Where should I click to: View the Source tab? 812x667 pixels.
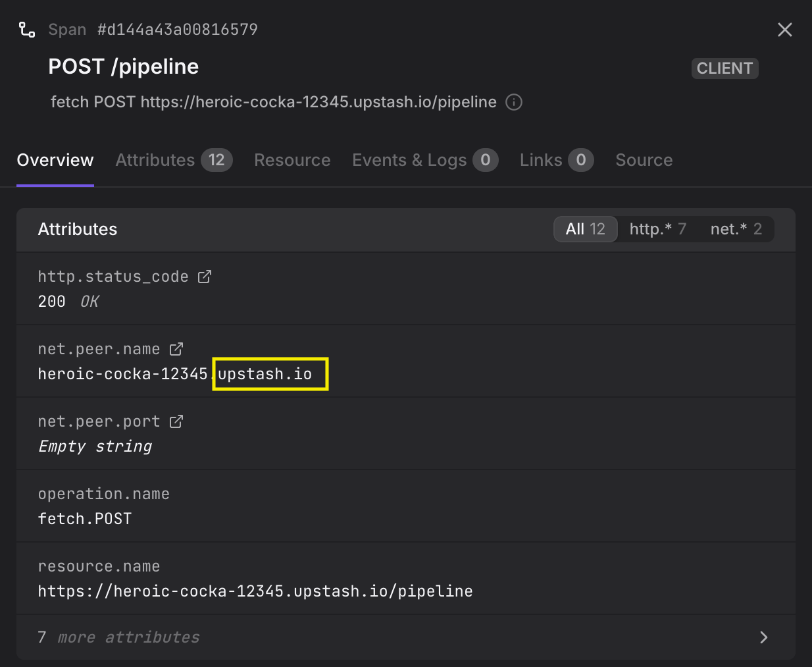point(644,160)
